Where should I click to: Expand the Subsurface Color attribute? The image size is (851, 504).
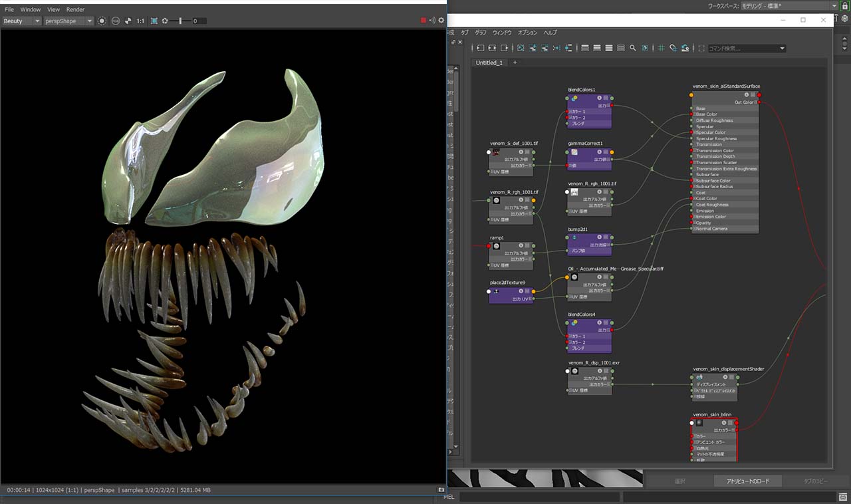(693, 181)
